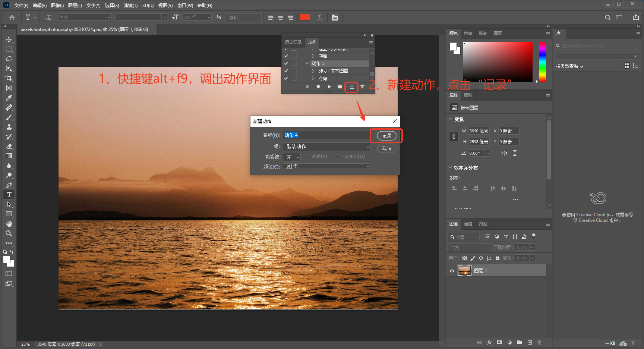Toggle the checkmark for 动作 3
The image size is (644, 349).
[x=286, y=63]
